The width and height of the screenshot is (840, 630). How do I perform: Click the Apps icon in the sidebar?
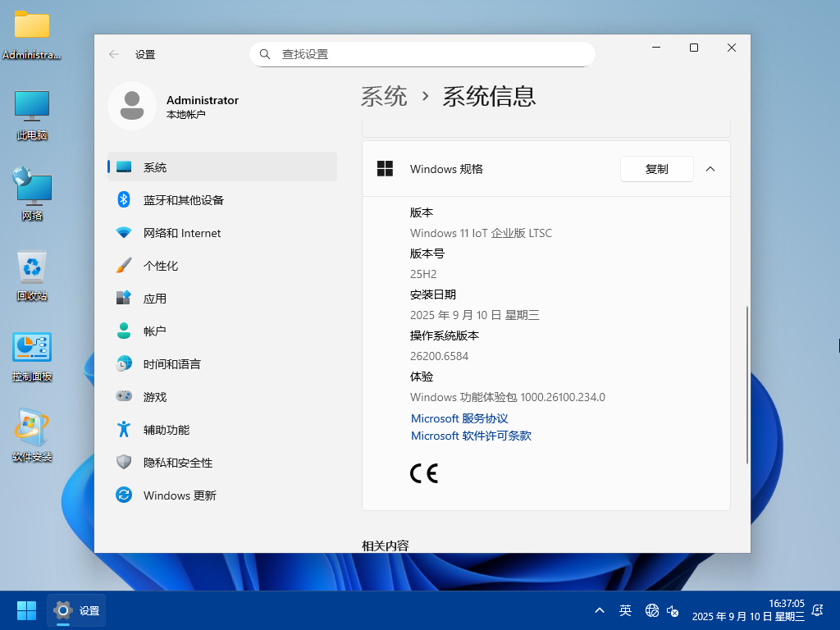(x=124, y=299)
